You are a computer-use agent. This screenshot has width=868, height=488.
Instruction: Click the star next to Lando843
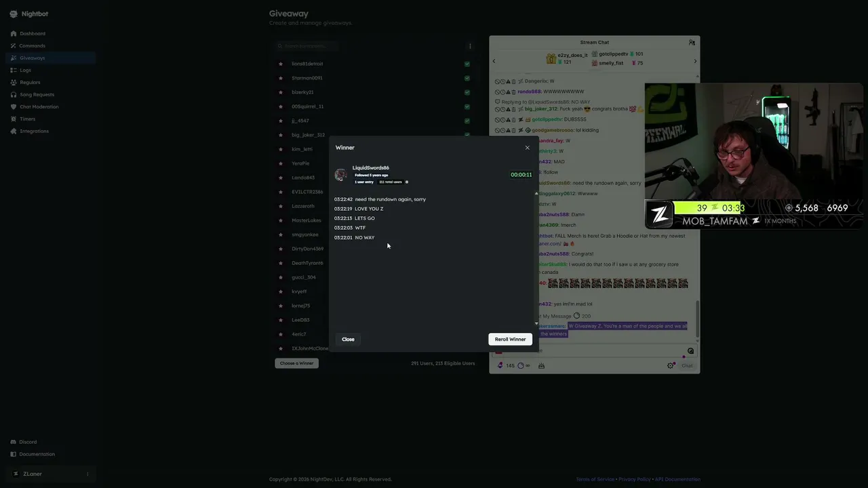click(x=281, y=178)
